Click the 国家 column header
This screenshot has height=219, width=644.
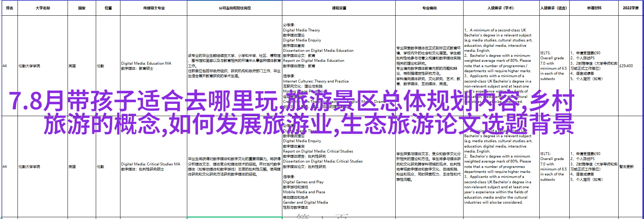tap(82, 8)
